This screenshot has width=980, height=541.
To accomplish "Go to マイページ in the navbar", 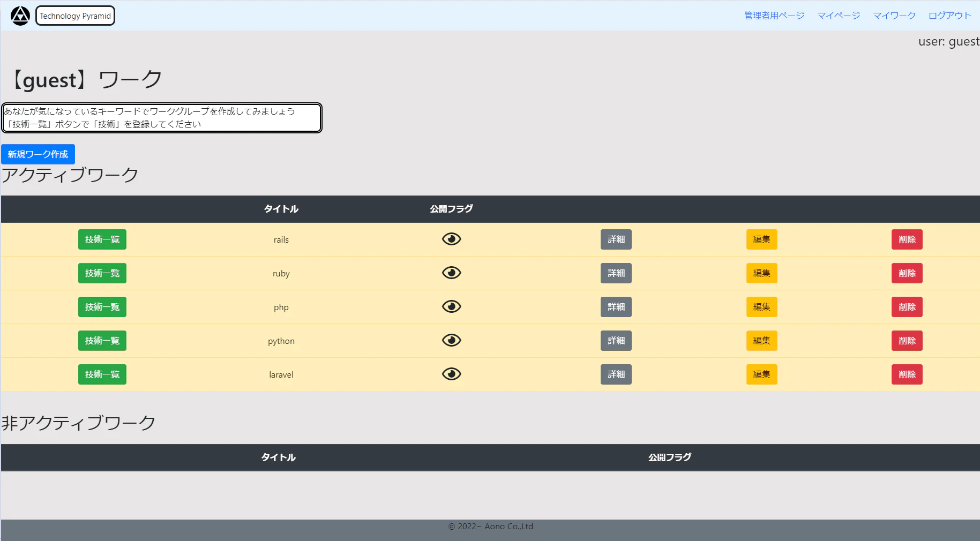I will pos(839,16).
